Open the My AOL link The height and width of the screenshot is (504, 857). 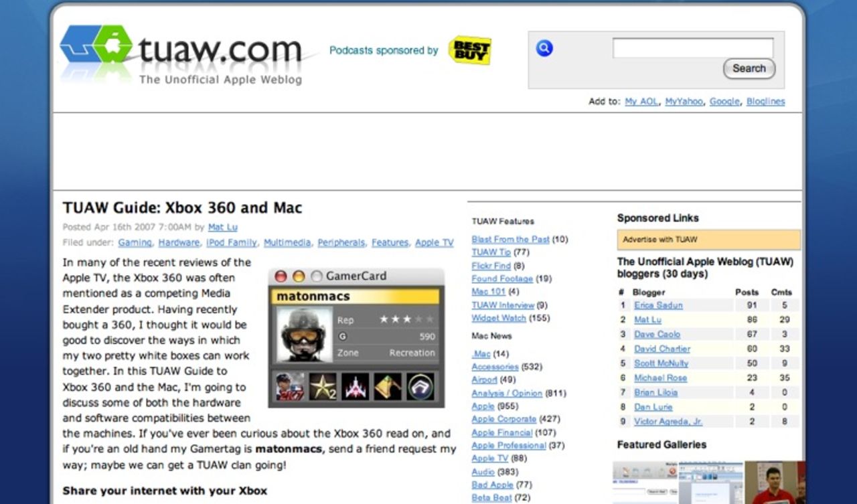click(x=641, y=102)
